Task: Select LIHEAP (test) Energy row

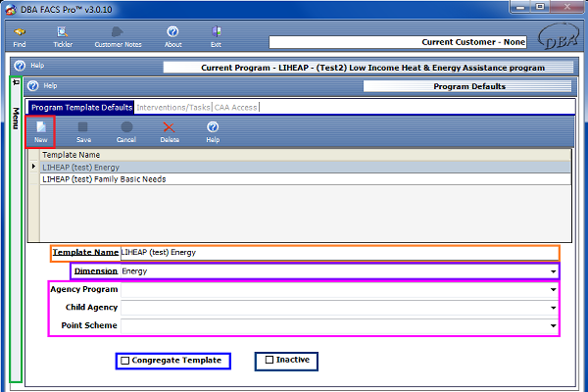Action: click(x=306, y=168)
